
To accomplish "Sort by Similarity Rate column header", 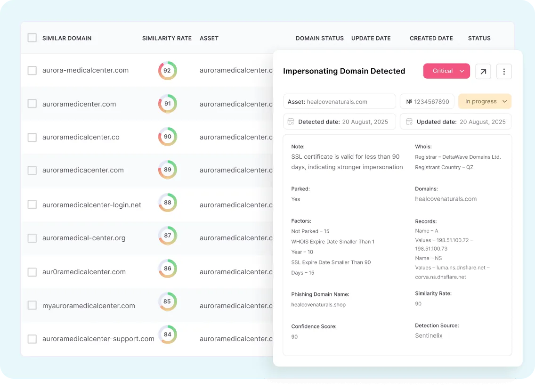I will pyautogui.click(x=167, y=38).
